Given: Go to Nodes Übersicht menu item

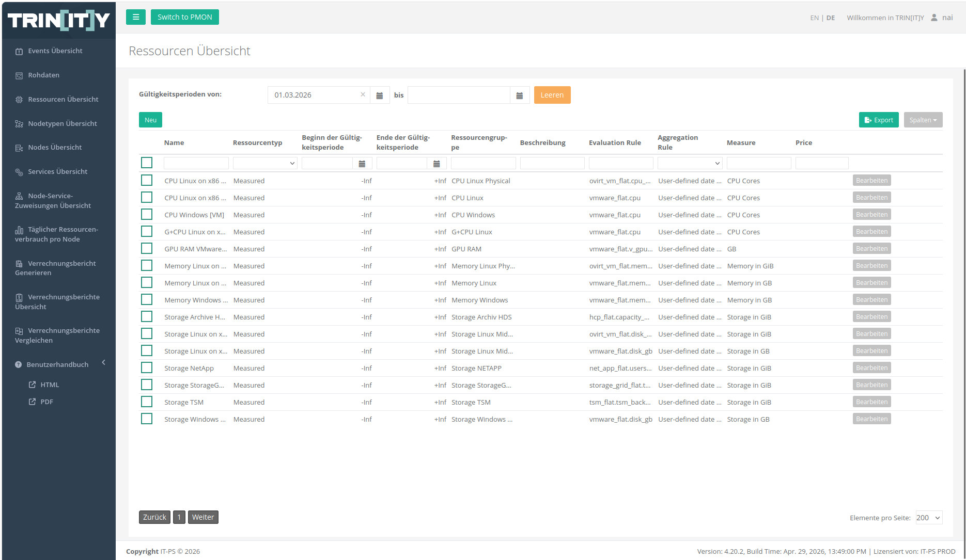Looking at the screenshot, I should pos(55,147).
